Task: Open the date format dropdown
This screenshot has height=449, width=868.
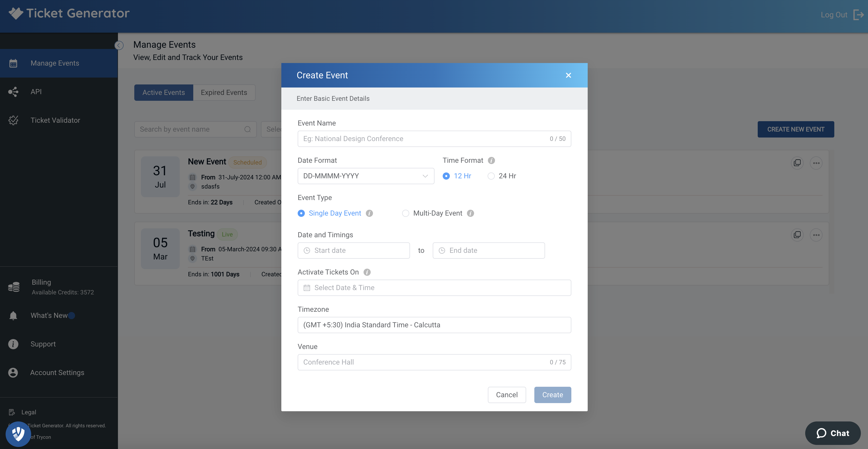Action: [366, 176]
